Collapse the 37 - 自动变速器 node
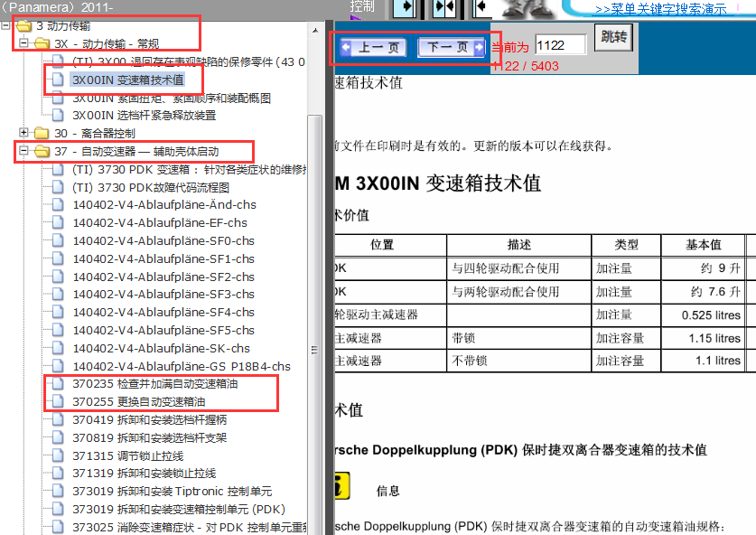Image resolution: width=756 pixels, height=535 pixels. [x=23, y=151]
